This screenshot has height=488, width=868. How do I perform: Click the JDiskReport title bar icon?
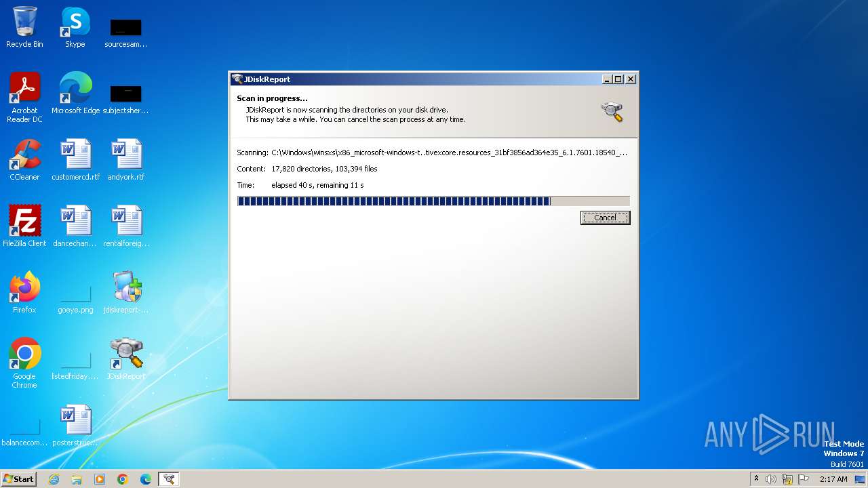[237, 79]
